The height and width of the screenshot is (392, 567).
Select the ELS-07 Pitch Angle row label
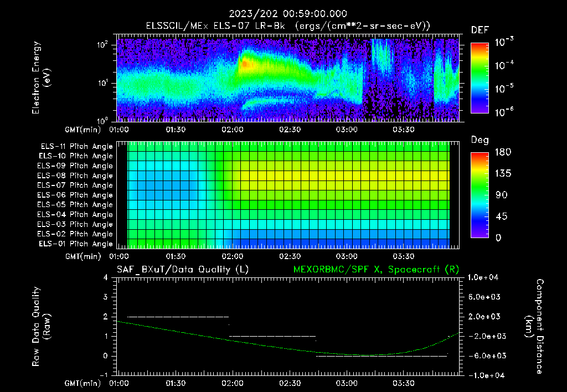pyautogui.click(x=75, y=185)
